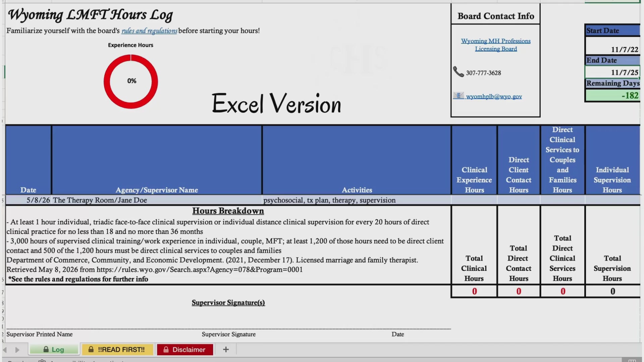
Task: Open the !!READ FIRST!! sheet tab
Action: coord(118,349)
